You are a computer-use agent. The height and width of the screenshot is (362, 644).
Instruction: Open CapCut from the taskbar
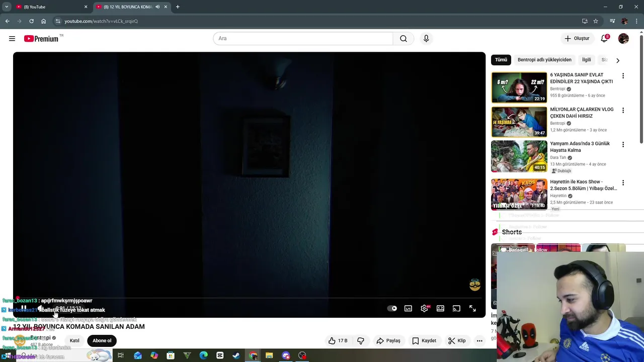click(x=220, y=355)
